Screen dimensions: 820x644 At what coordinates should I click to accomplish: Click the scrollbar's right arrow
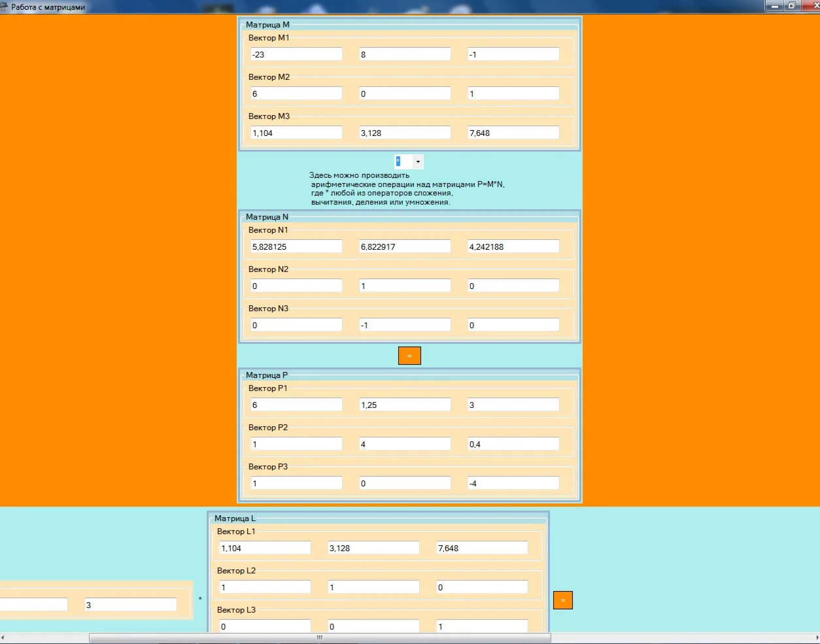816,637
